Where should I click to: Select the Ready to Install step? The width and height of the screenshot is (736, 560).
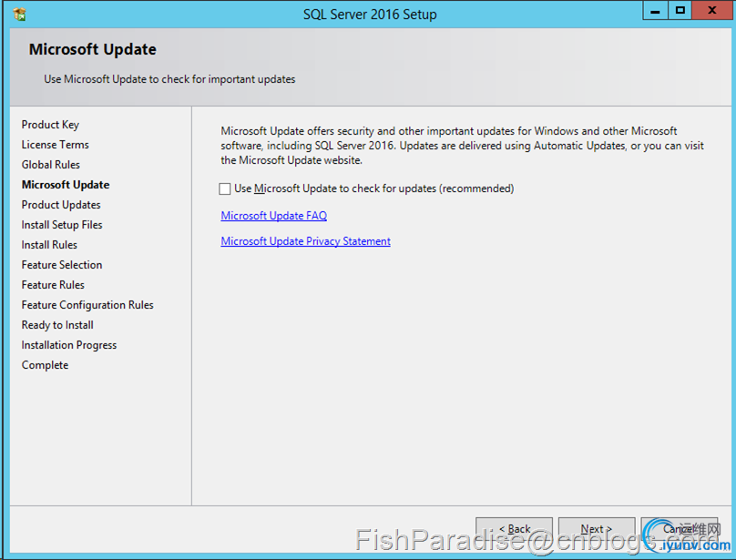click(57, 325)
